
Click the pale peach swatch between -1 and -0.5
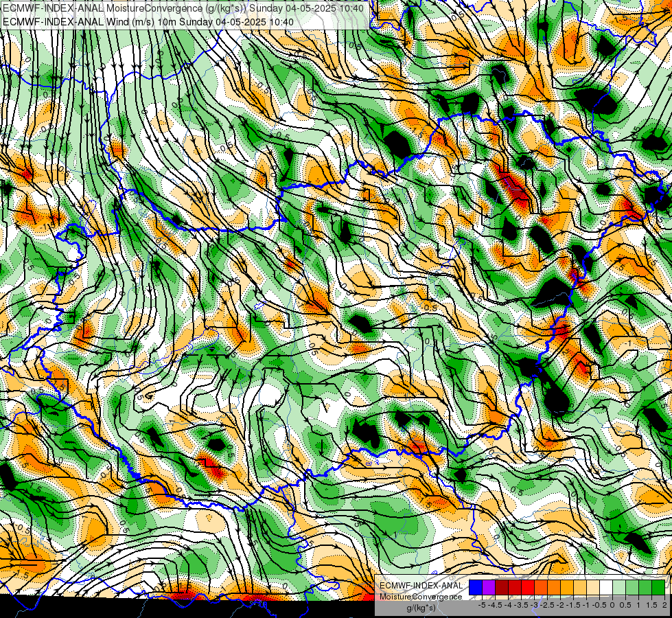pyautogui.click(x=592, y=587)
